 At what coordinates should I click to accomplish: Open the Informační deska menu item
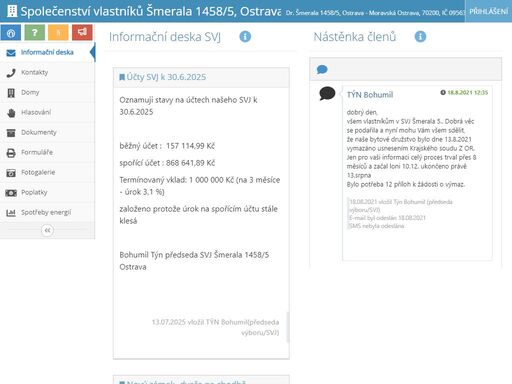(47, 52)
